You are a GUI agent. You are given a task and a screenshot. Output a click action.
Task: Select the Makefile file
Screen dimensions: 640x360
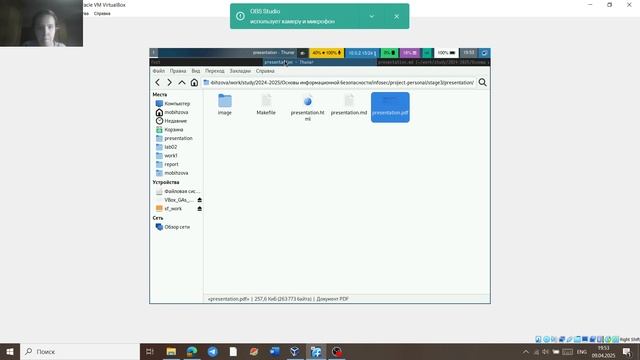click(x=266, y=104)
